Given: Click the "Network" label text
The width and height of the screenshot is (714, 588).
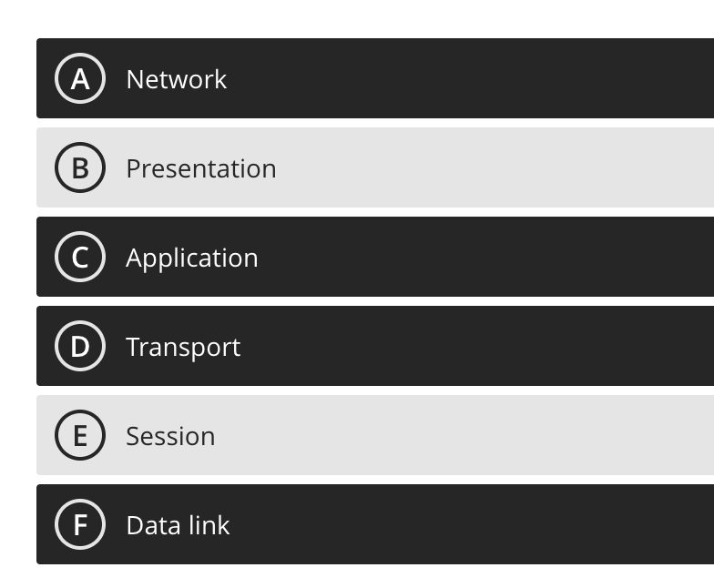Looking at the screenshot, I should [x=176, y=79].
